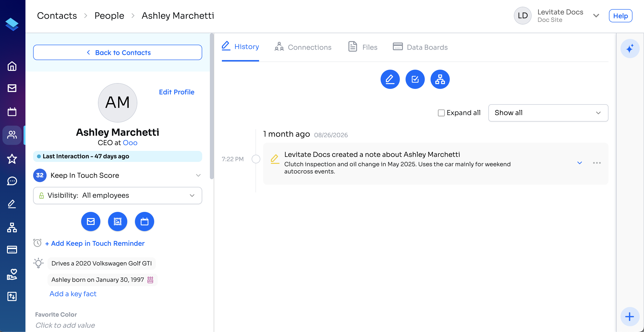The width and height of the screenshot is (644, 332).
Task: Switch to the Data Boards tab
Action: (x=420, y=47)
